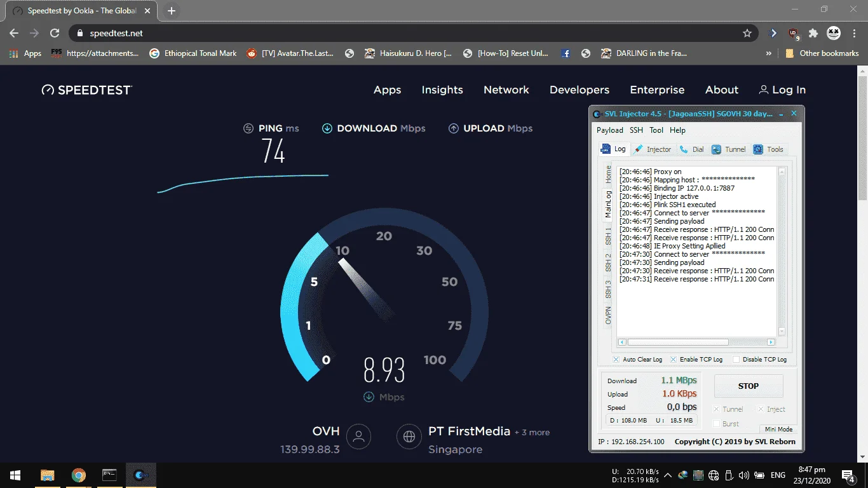Click the '+ 3 more' providers link
Viewport: 868px width, 488px height.
point(532,433)
